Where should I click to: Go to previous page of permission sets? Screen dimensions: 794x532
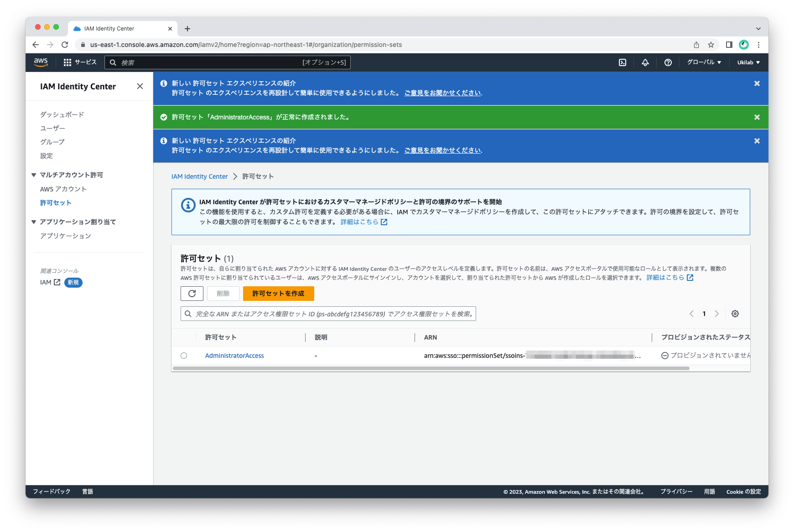691,314
